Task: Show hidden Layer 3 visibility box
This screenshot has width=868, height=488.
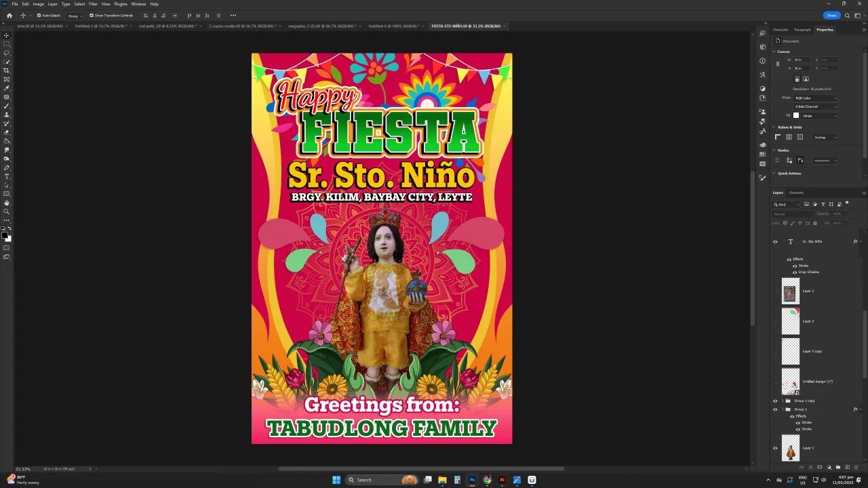Action: tap(775, 321)
